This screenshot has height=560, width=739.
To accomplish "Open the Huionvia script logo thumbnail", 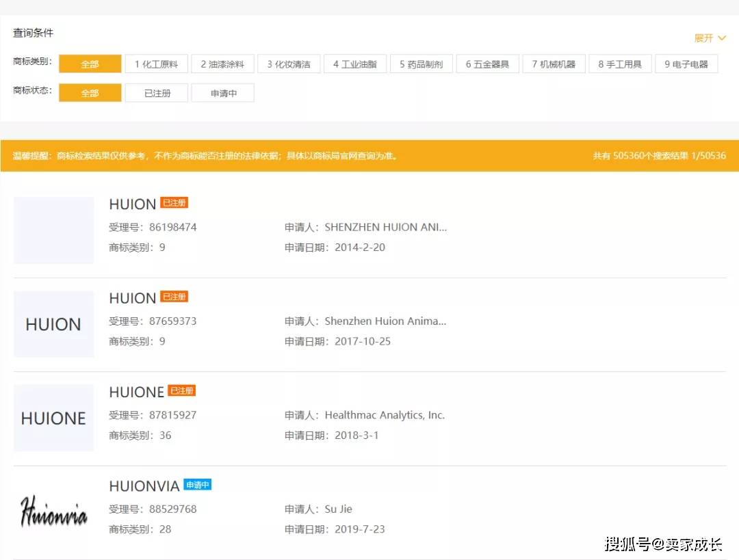I will [53, 512].
